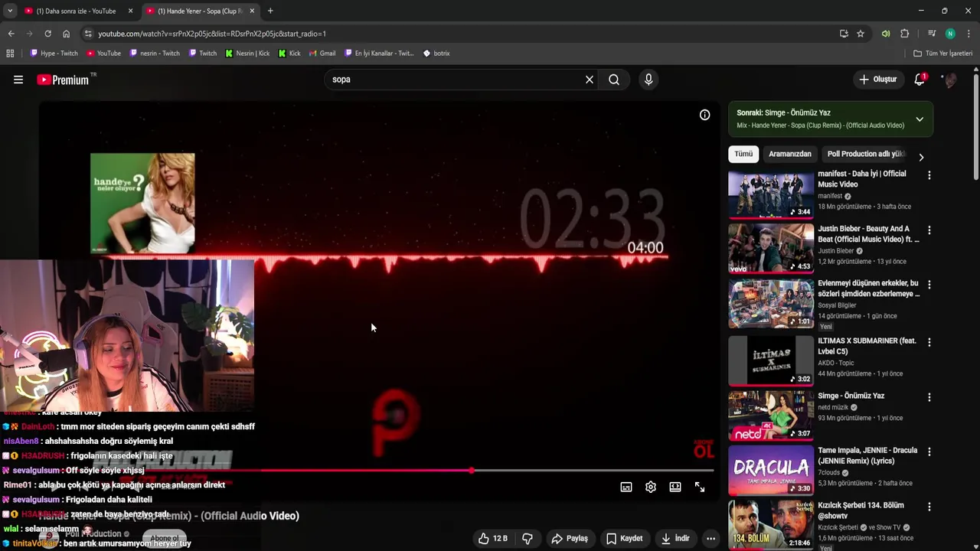Open more actions three-dot button below video
Image resolution: width=980 pixels, height=551 pixels.
pos(710,539)
